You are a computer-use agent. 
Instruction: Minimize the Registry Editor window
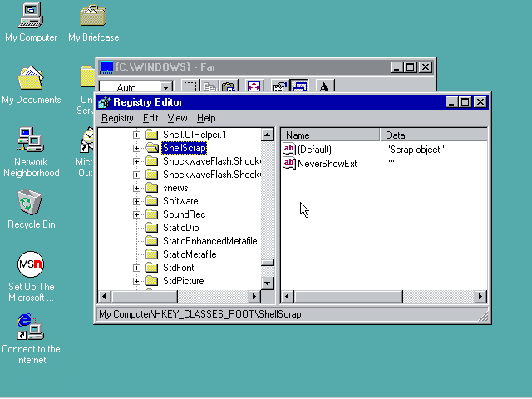point(451,101)
